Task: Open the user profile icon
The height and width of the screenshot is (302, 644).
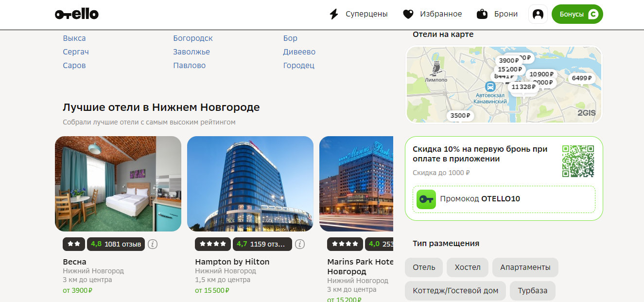Action: click(x=538, y=14)
